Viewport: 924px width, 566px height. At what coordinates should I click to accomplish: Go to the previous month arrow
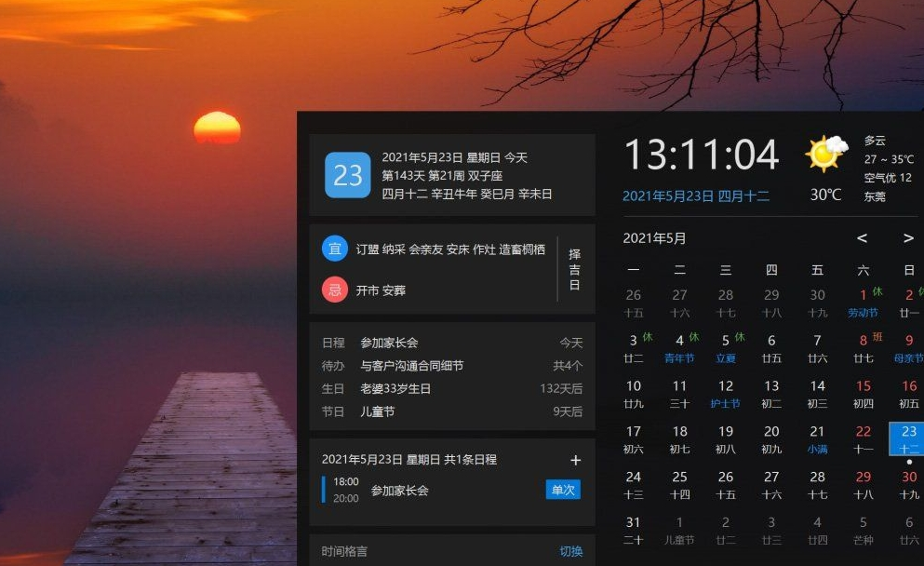pos(862,238)
